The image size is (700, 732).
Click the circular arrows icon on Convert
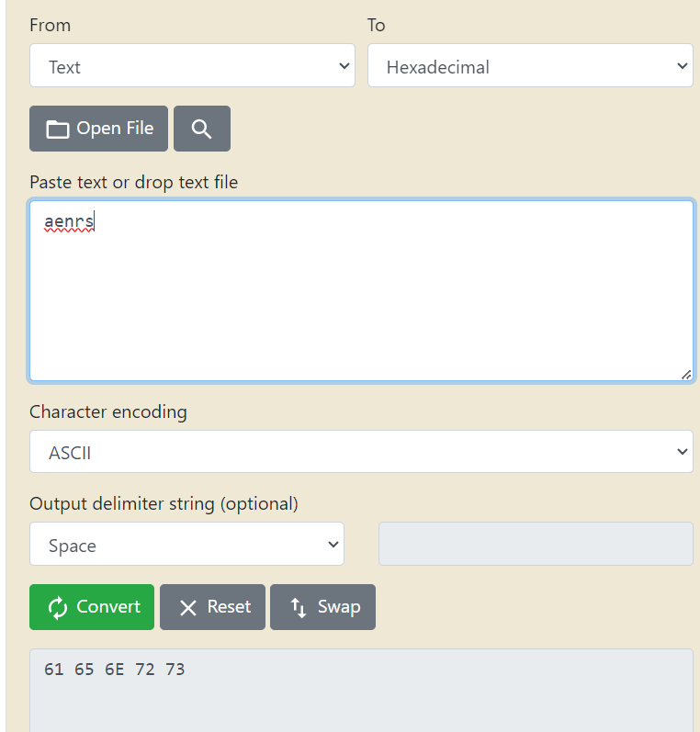coord(58,607)
